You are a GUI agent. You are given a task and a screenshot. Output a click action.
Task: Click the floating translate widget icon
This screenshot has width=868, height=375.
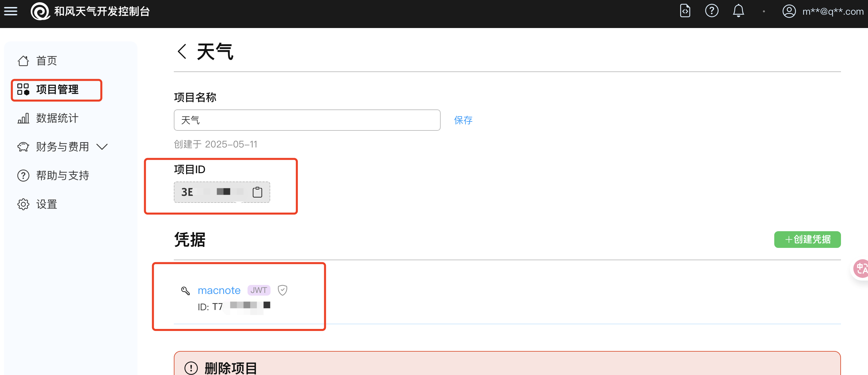coord(861,269)
